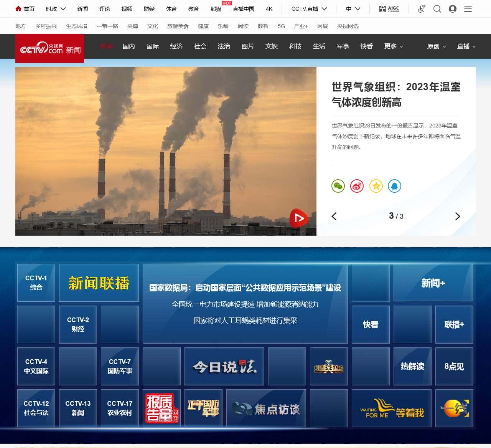Open the hamburger menu icon
This screenshot has height=448, width=491.
[468, 9]
